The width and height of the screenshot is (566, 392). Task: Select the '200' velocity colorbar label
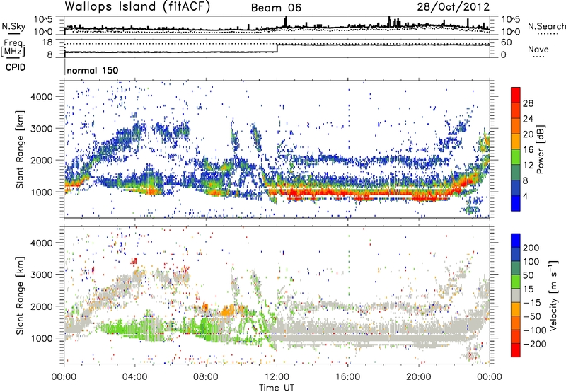(531, 248)
